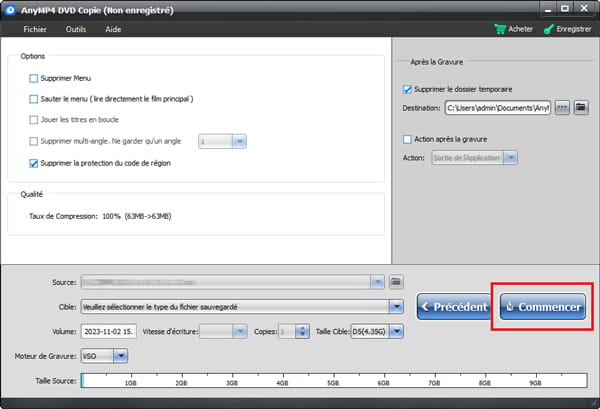
Task: Click the Taille Source size bar
Action: (x=334, y=381)
